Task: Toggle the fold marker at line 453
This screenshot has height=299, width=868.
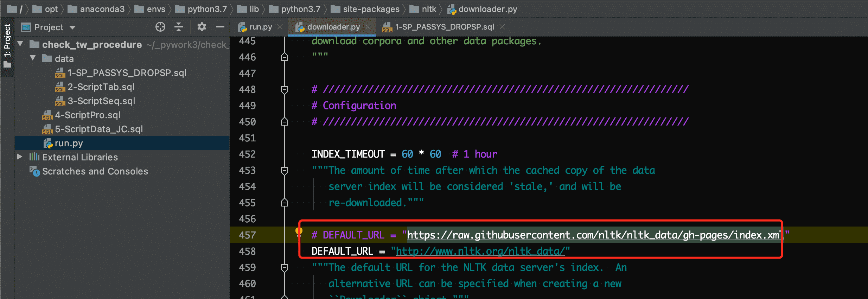Action: point(285,171)
